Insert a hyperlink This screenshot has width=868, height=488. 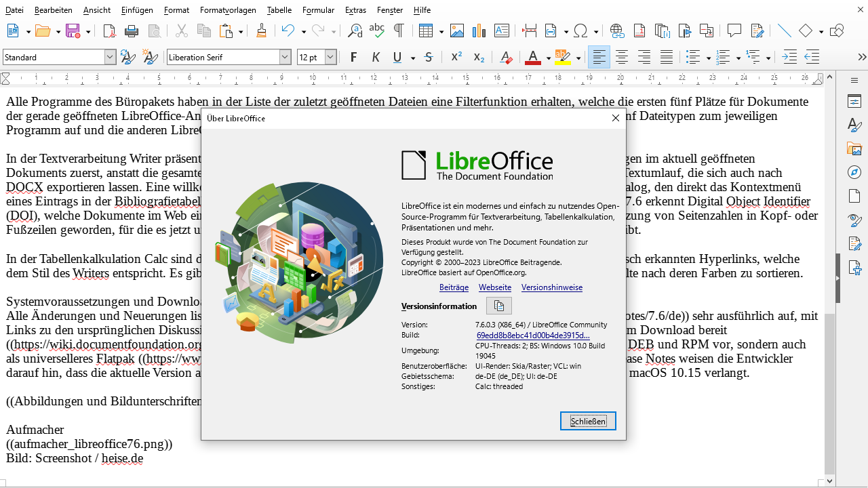617,30
